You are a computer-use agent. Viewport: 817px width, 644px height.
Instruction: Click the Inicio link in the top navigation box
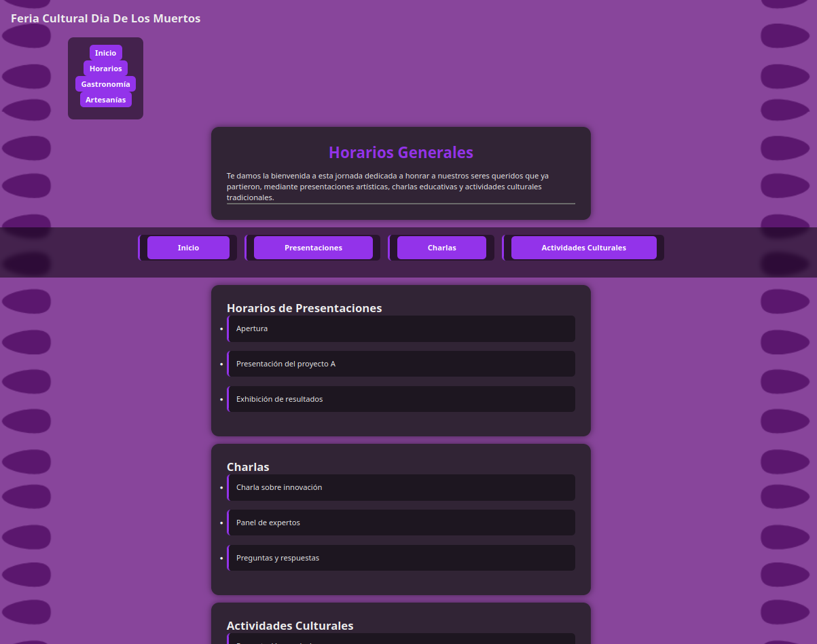[x=105, y=53]
